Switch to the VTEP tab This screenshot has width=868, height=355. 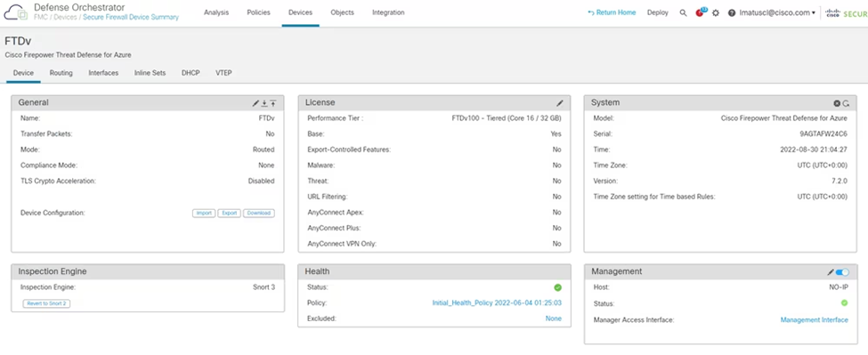coord(223,73)
